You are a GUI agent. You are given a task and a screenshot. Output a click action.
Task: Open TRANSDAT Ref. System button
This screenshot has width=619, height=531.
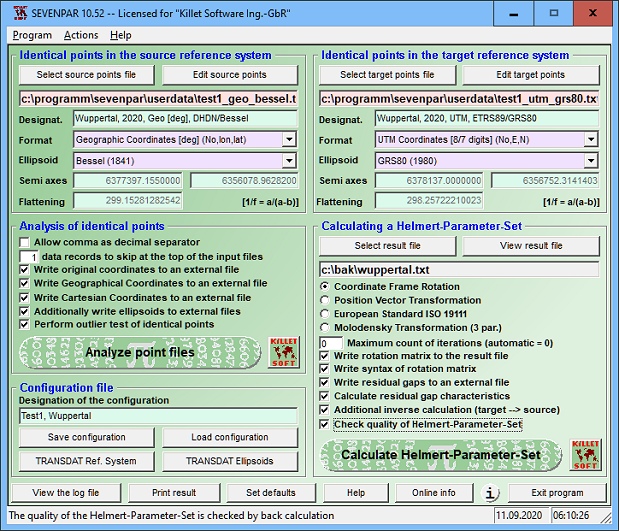click(86, 461)
